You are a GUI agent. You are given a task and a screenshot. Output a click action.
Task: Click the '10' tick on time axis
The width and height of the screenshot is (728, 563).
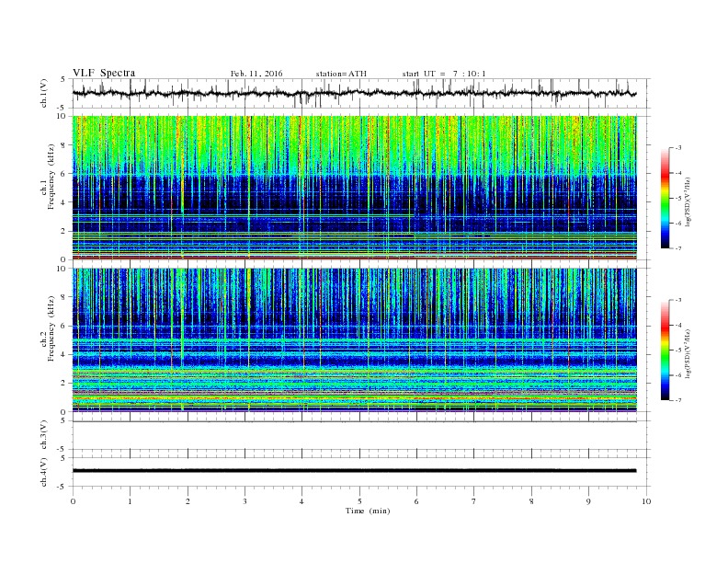click(646, 501)
